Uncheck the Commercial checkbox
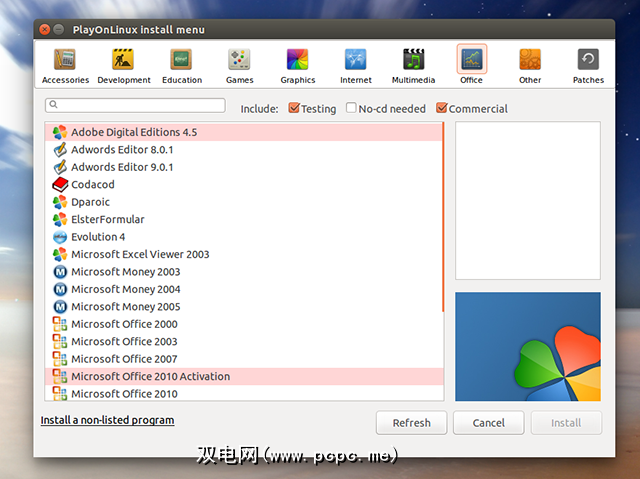Screen dimensions: 640x479 441,108
